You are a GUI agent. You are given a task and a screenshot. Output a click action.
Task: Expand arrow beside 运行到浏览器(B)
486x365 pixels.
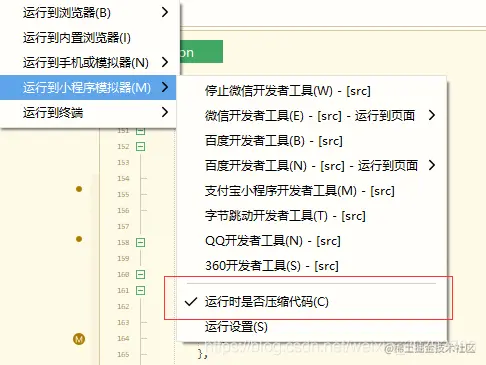coord(165,12)
